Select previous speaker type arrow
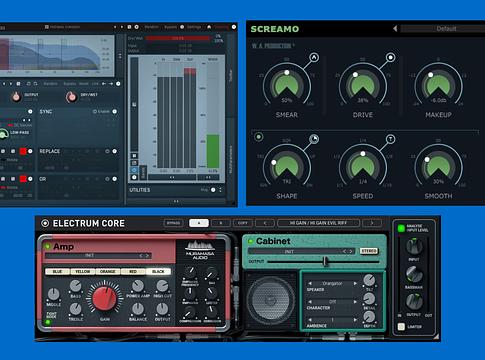The height and width of the screenshot is (360, 485). point(310,283)
